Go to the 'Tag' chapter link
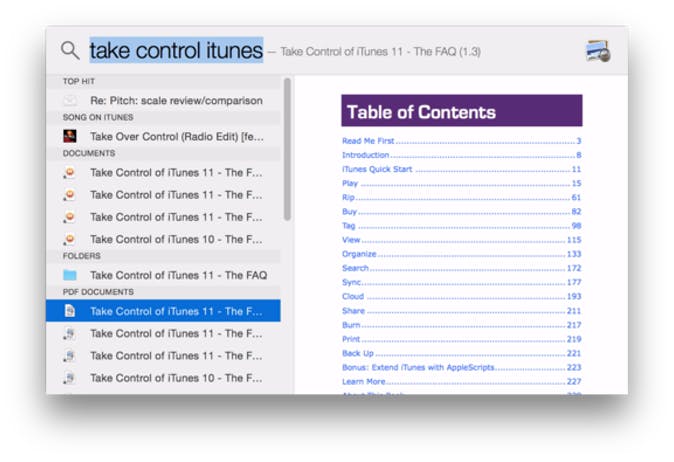Screen dimensions: 674x462 (x=461, y=226)
